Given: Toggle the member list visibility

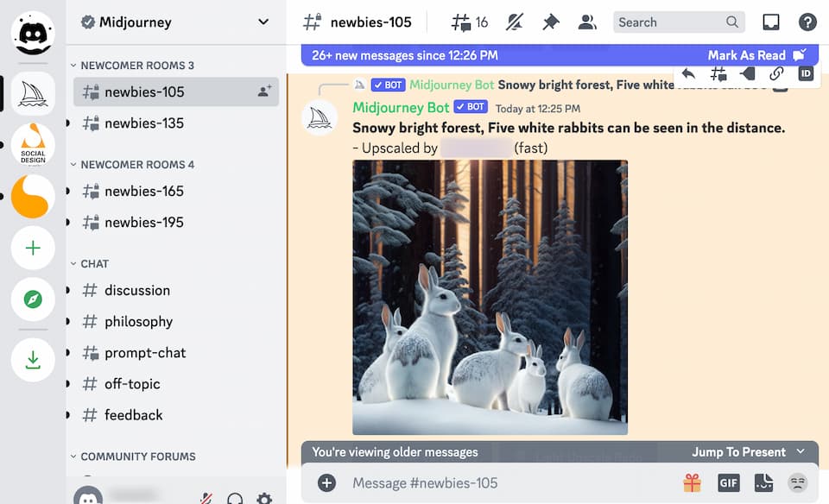Looking at the screenshot, I should (x=587, y=22).
